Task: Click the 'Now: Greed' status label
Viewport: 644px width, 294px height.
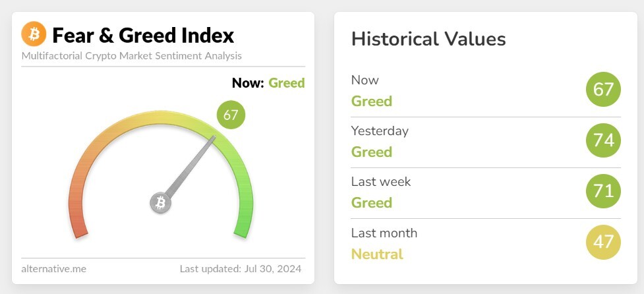Action: click(268, 83)
